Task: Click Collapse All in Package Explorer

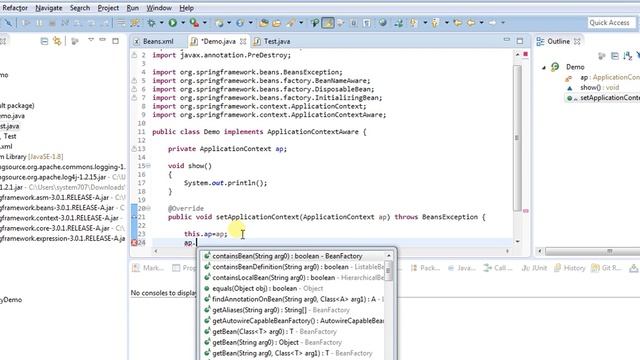Action: pyautogui.click(x=44, y=41)
